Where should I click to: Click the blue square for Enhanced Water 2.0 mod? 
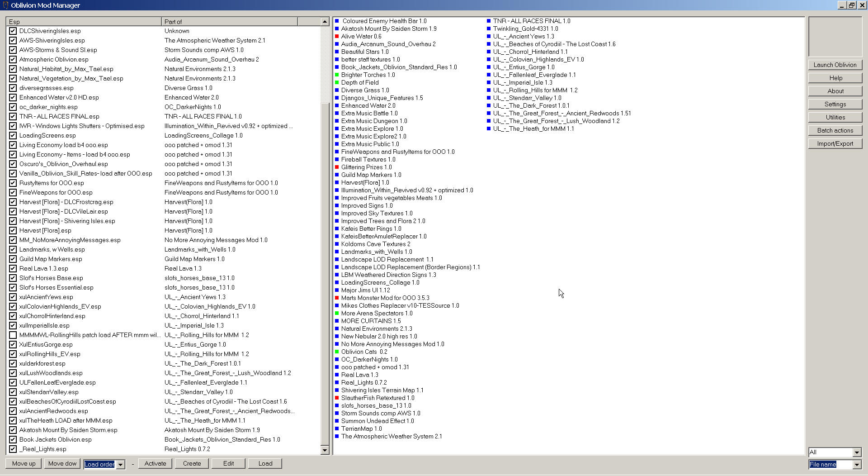pyautogui.click(x=337, y=105)
